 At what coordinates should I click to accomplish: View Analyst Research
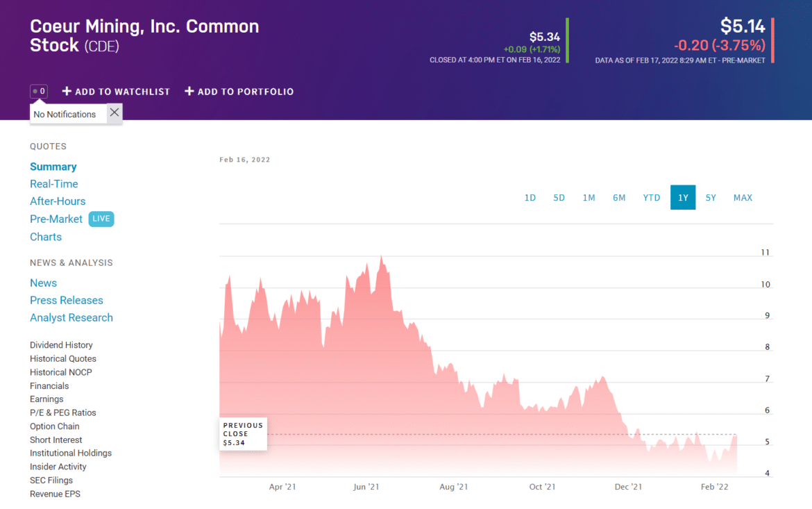coord(71,317)
